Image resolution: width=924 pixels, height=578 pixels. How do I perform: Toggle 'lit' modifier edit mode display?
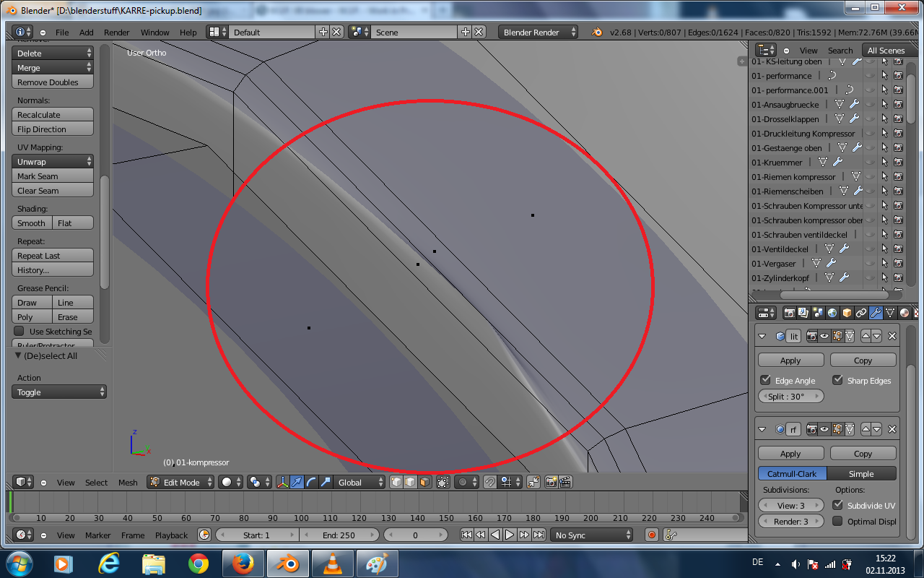837,336
